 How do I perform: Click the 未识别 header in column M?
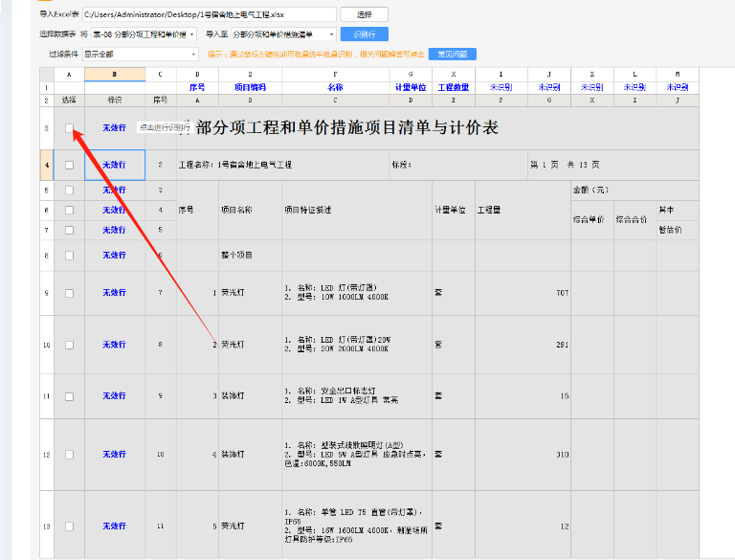point(678,88)
